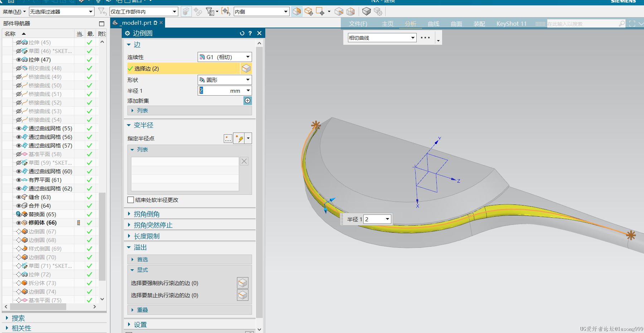Click the gray wireframe cube icon
The width and height of the screenshot is (644, 333).
[x=339, y=12]
